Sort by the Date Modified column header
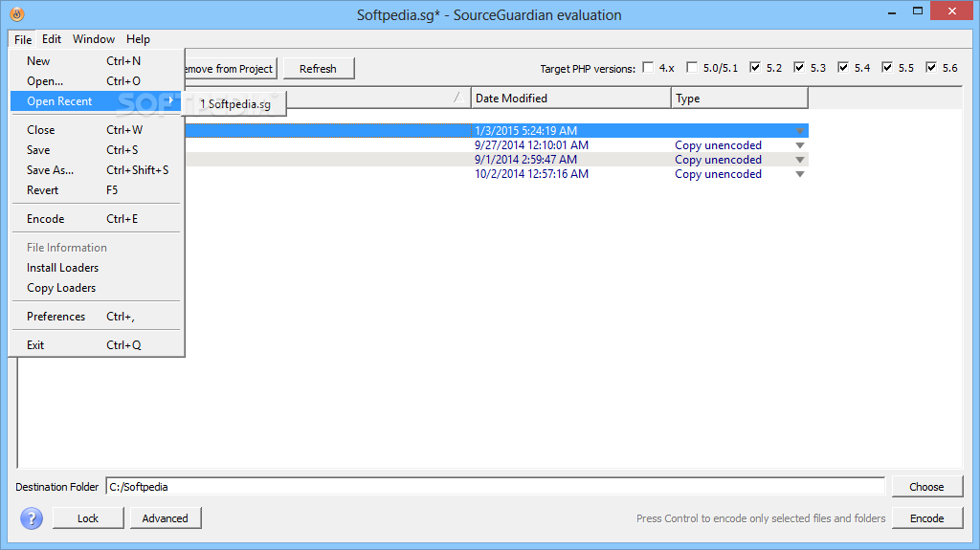The width and height of the screenshot is (980, 550). point(571,99)
